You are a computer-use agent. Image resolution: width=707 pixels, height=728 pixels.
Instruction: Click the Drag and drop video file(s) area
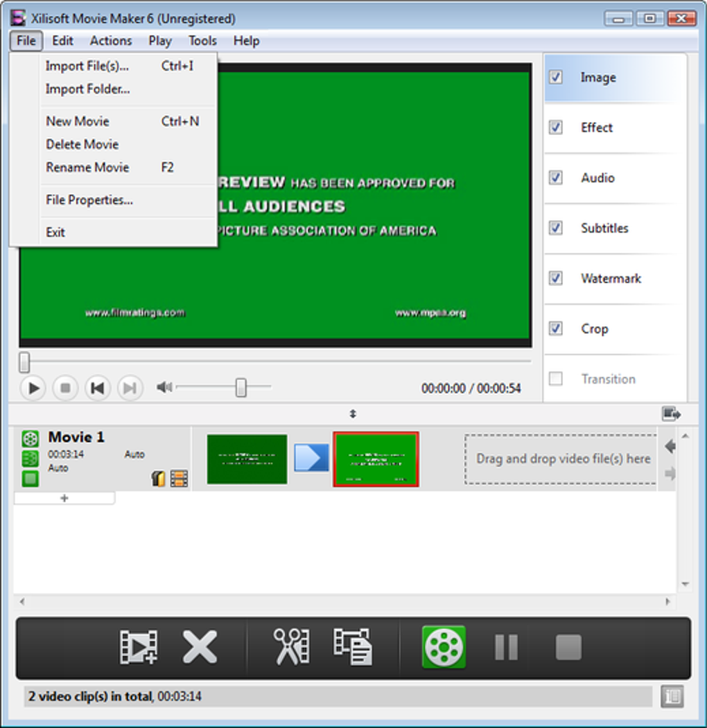[561, 459]
